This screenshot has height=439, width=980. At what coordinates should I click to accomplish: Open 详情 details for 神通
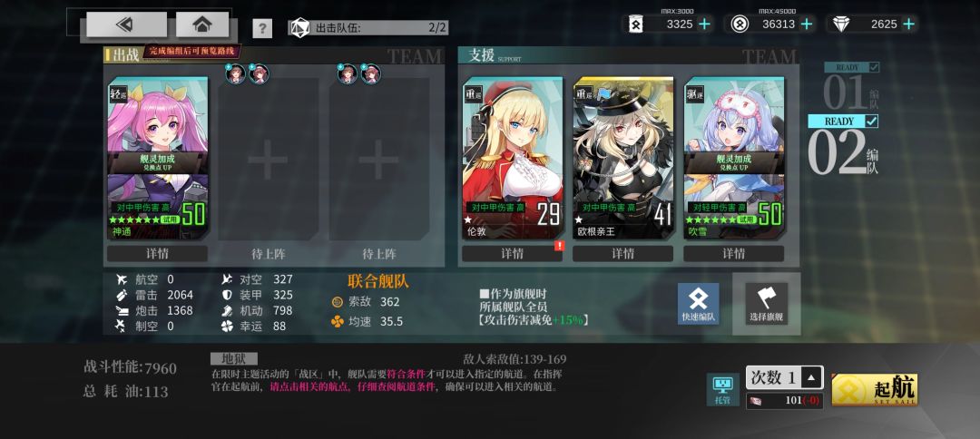point(157,254)
